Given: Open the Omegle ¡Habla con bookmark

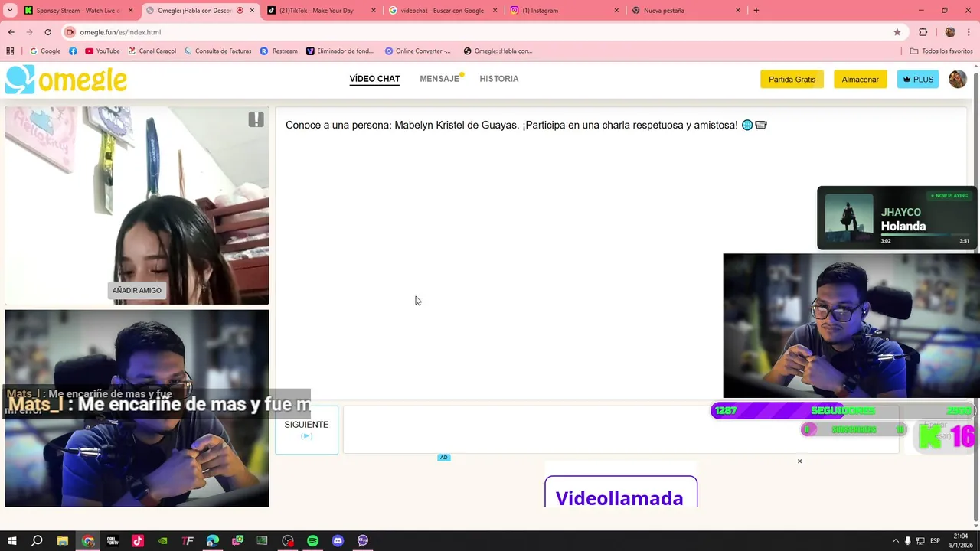Looking at the screenshot, I should point(498,51).
